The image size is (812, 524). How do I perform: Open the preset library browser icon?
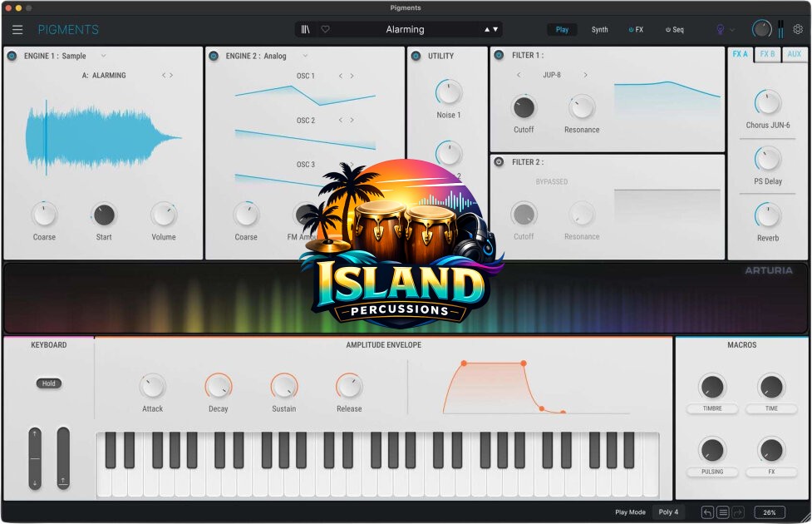click(x=306, y=30)
